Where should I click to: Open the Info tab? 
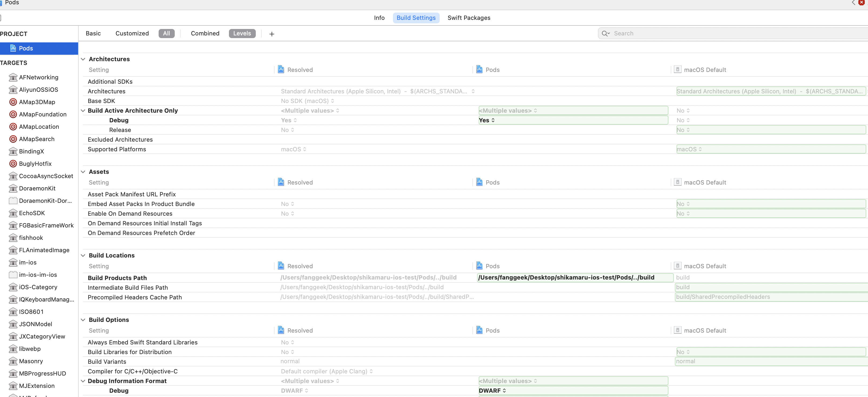(x=379, y=18)
